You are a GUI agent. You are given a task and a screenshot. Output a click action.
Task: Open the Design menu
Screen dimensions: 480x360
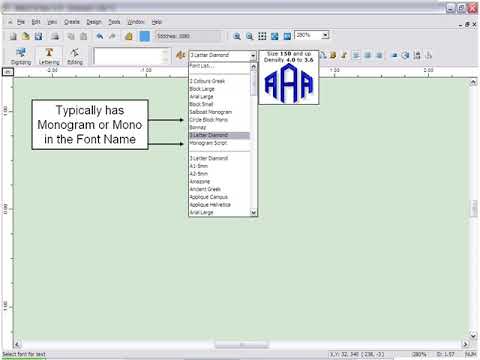[x=94, y=22]
